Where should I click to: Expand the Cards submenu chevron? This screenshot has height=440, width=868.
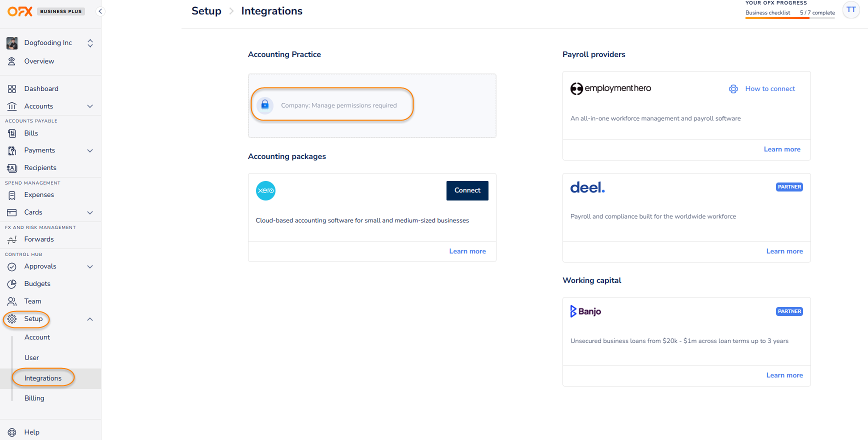[90, 212]
